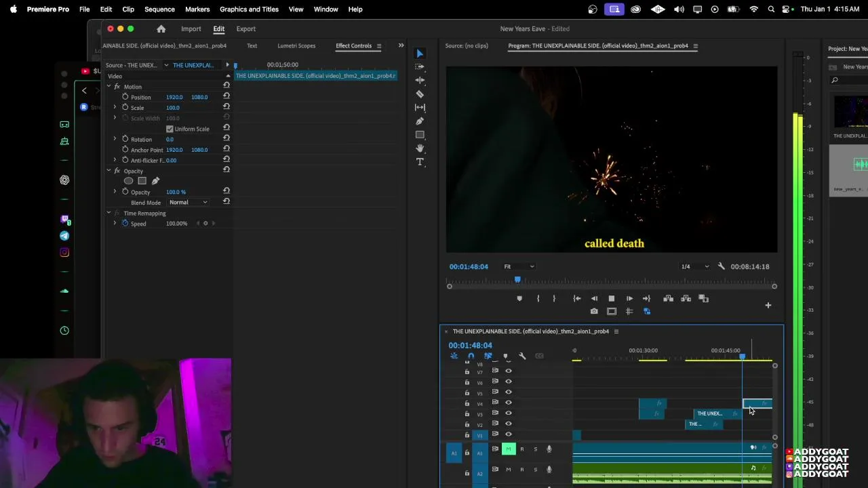Switch to the Export workspace tab
This screenshot has width=868, height=488.
click(245, 29)
